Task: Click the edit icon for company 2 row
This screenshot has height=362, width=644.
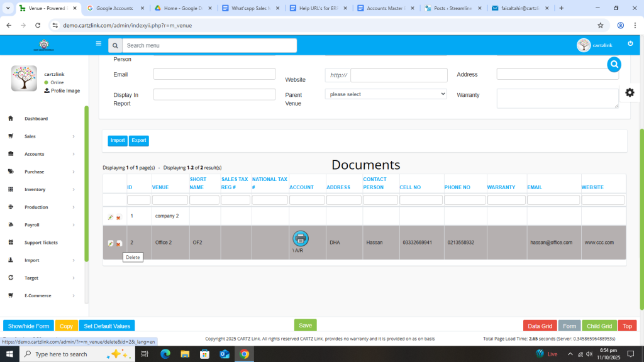Action: click(x=111, y=217)
